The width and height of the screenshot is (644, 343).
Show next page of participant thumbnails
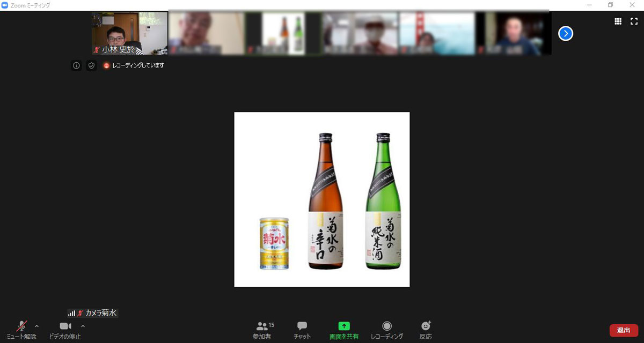tap(566, 34)
